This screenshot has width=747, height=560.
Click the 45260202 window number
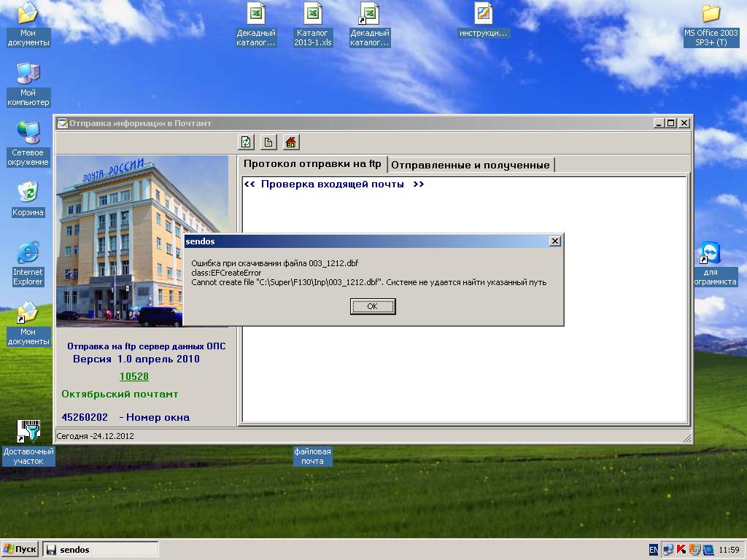point(85,418)
